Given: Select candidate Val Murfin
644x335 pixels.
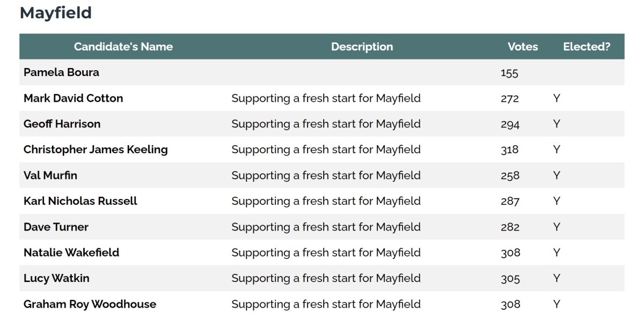Looking at the screenshot, I should (50, 175).
